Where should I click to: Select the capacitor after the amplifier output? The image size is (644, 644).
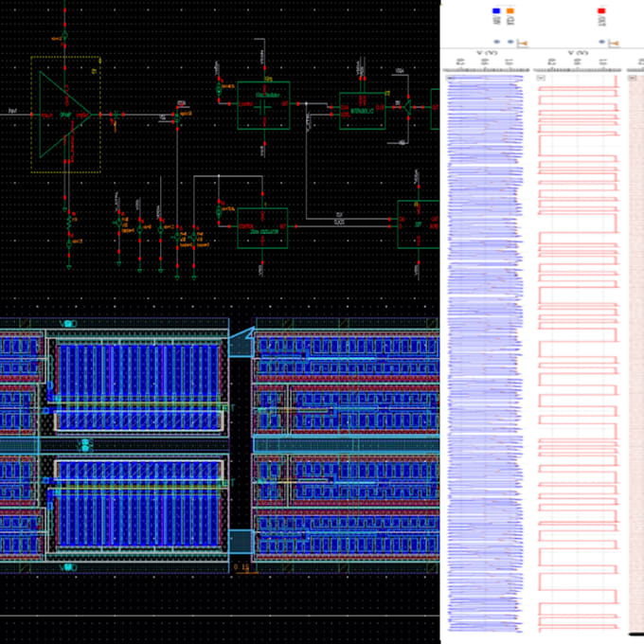[x=116, y=116]
